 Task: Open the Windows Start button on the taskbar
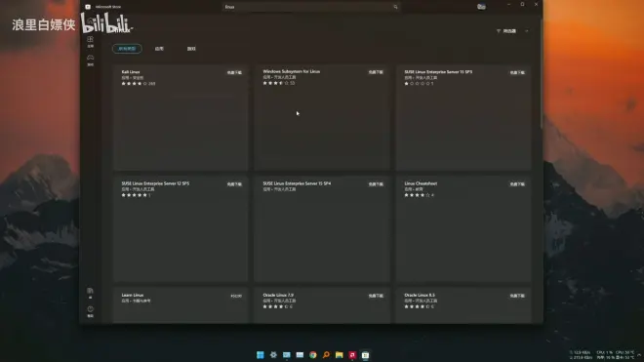[x=261, y=355]
